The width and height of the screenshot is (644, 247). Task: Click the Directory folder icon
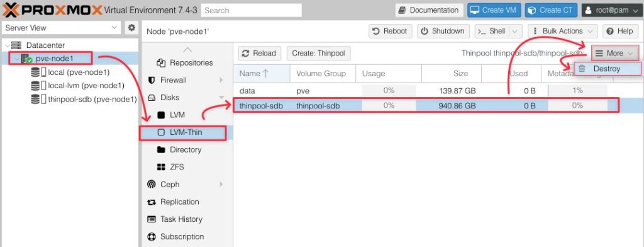(x=162, y=149)
